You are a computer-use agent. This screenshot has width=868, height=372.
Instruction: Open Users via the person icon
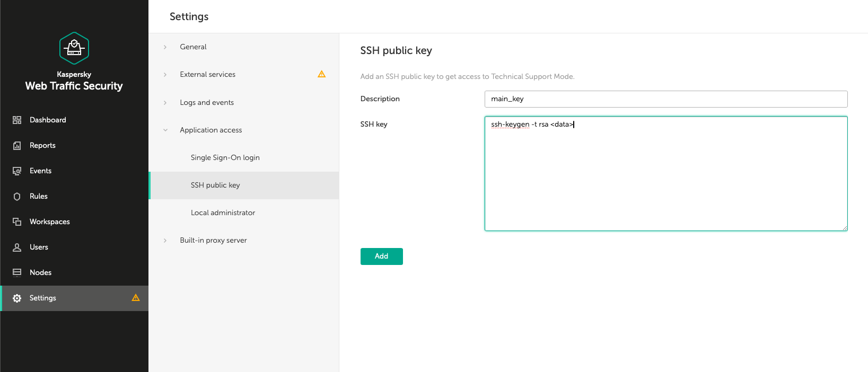coord(17,247)
